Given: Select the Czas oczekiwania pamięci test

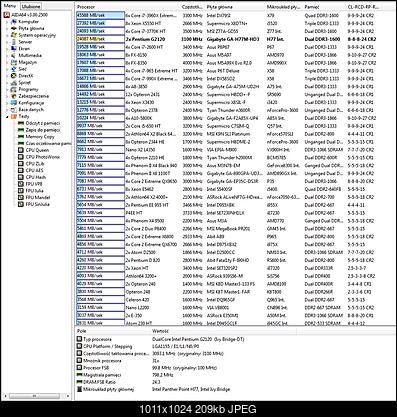Looking at the screenshot, I should (48, 143).
